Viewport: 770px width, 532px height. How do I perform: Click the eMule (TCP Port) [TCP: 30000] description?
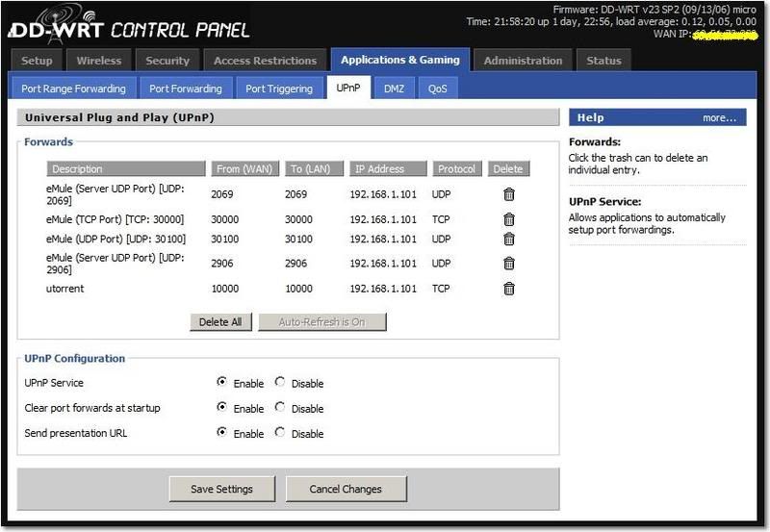click(x=115, y=219)
